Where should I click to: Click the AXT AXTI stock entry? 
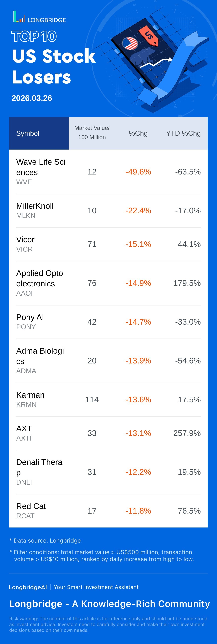tap(24, 433)
